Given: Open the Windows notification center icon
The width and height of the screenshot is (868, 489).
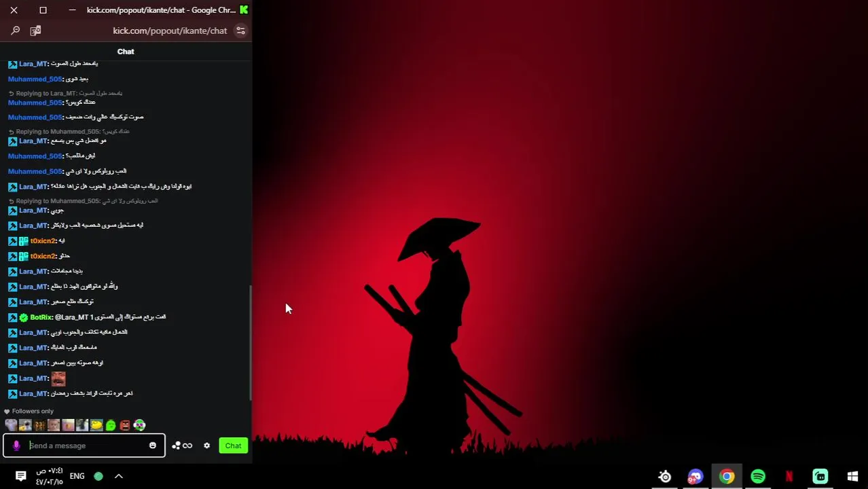Looking at the screenshot, I should tap(20, 476).
